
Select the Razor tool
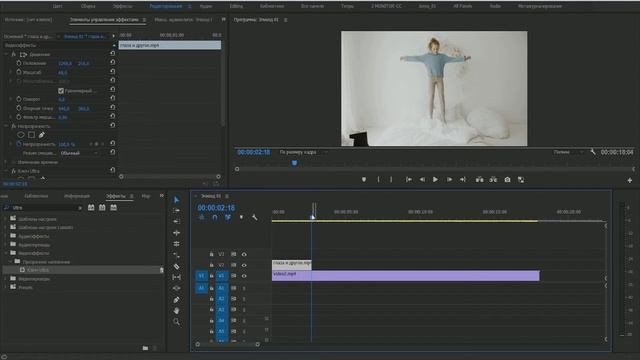point(176,267)
